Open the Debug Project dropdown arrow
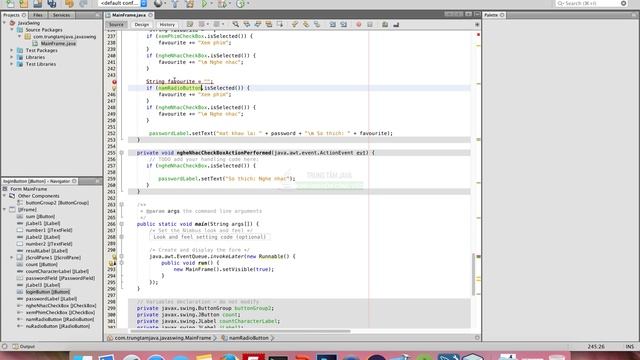The width and height of the screenshot is (640, 360). point(229,4)
